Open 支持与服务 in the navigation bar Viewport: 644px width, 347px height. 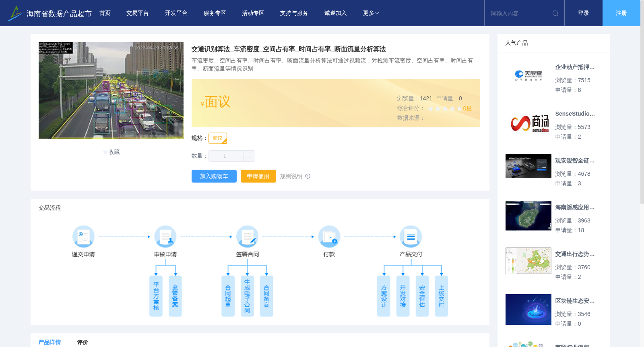click(x=294, y=13)
